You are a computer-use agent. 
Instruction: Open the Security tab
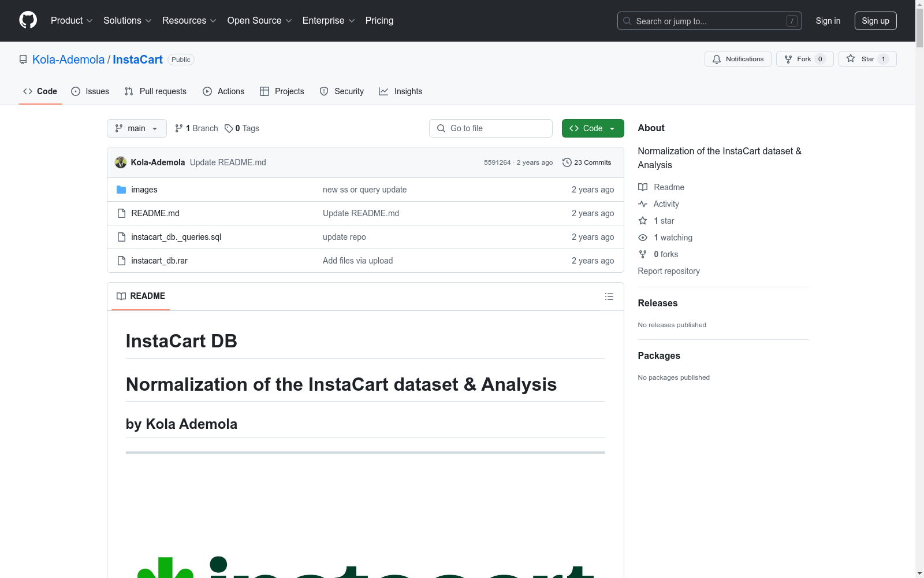click(342, 91)
